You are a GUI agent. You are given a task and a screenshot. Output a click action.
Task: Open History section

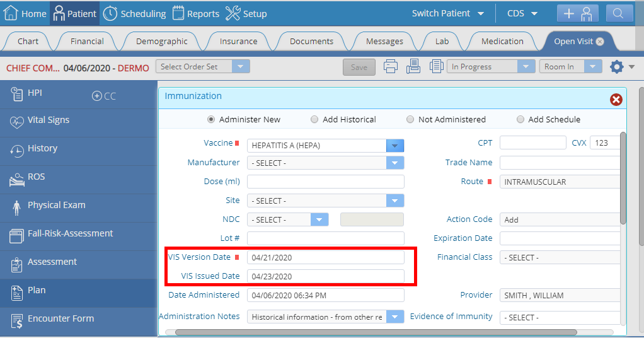tap(78, 151)
